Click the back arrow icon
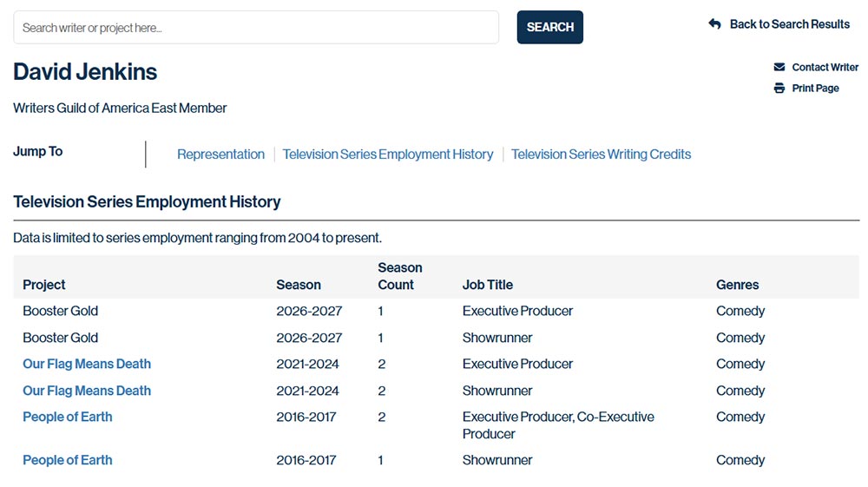This screenshot has height=487, width=868. pyautogui.click(x=714, y=23)
